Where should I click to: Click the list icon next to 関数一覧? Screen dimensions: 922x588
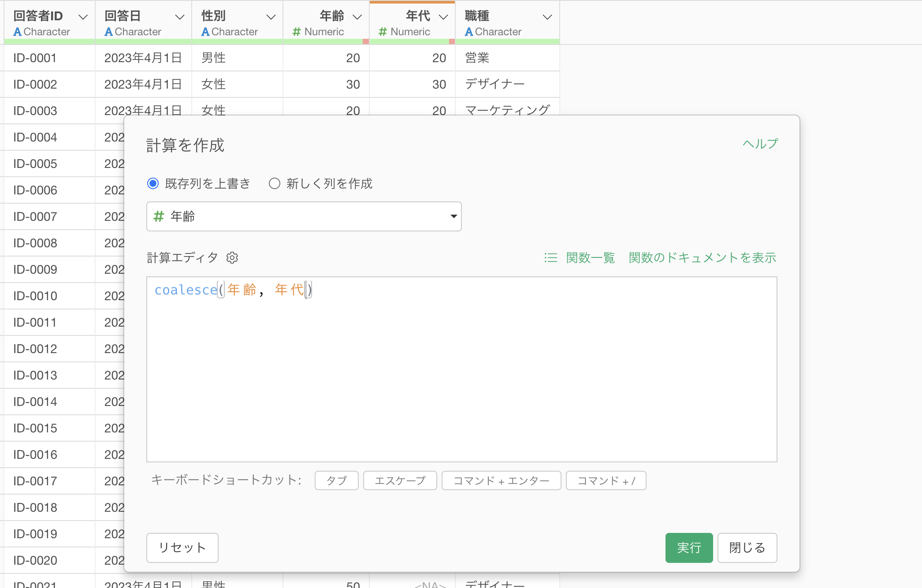(x=550, y=258)
